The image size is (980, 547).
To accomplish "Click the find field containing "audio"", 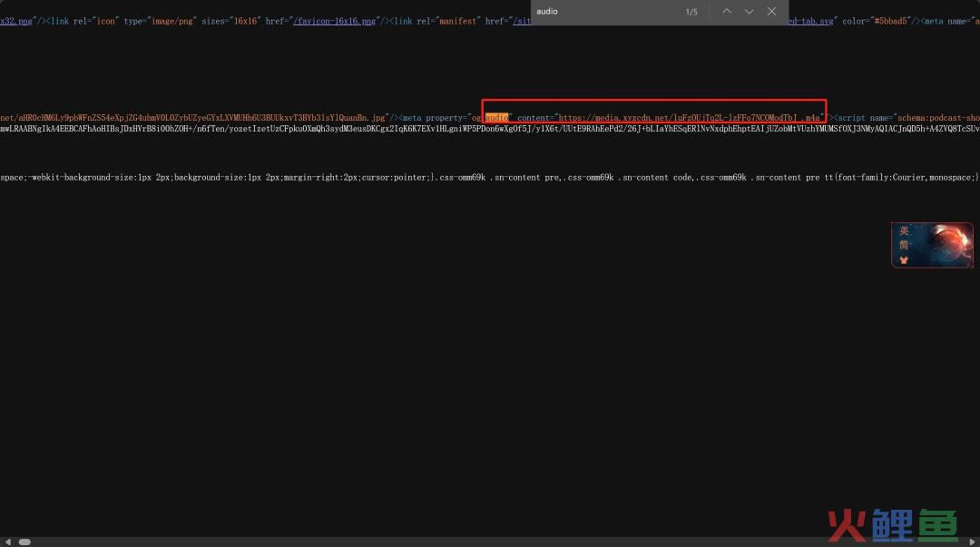I will coord(606,11).
